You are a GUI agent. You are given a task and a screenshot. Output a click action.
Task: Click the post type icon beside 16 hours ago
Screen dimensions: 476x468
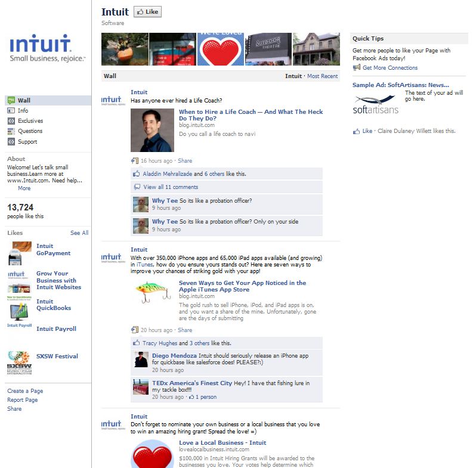(134, 160)
